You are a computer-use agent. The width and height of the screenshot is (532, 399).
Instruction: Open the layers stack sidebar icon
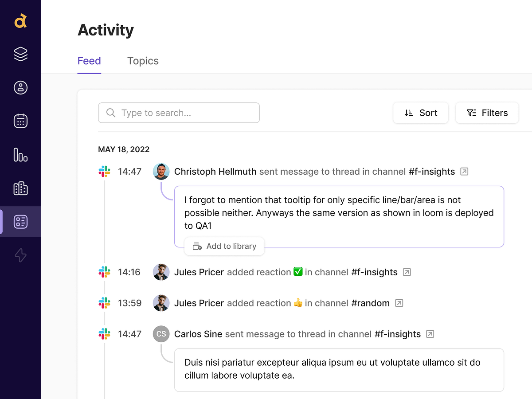click(20, 54)
